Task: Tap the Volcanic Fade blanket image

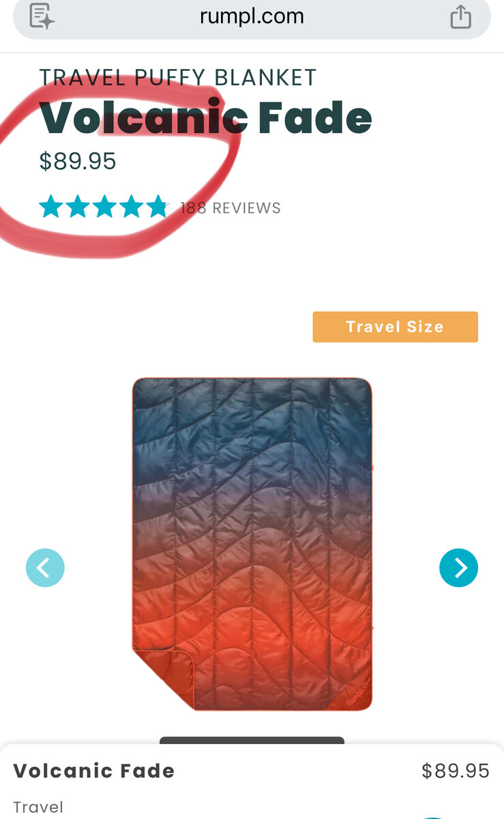Action: coord(252,544)
